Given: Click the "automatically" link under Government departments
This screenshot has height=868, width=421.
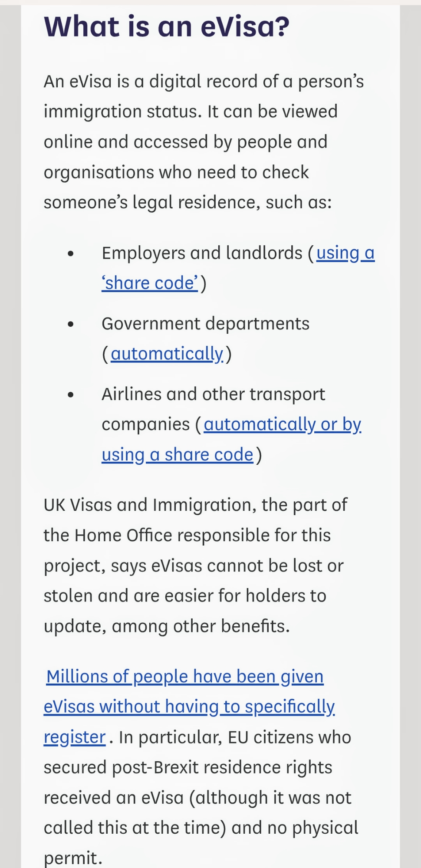Looking at the screenshot, I should point(167,354).
